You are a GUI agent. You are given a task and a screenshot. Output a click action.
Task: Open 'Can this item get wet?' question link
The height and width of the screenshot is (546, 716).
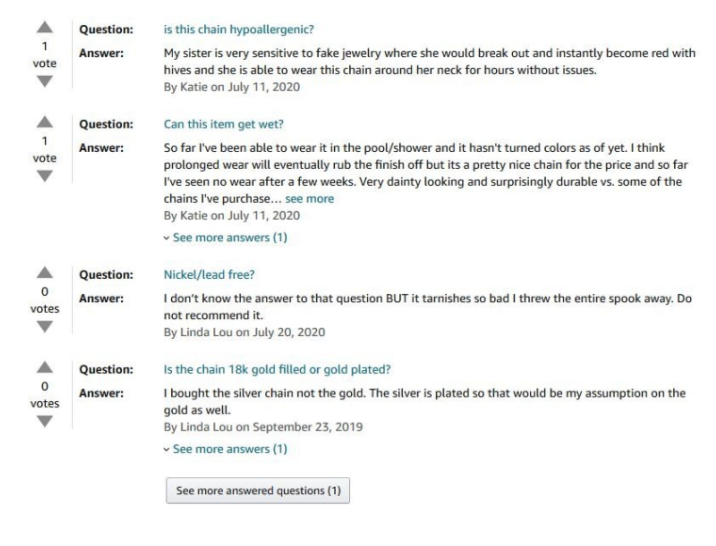(222, 127)
